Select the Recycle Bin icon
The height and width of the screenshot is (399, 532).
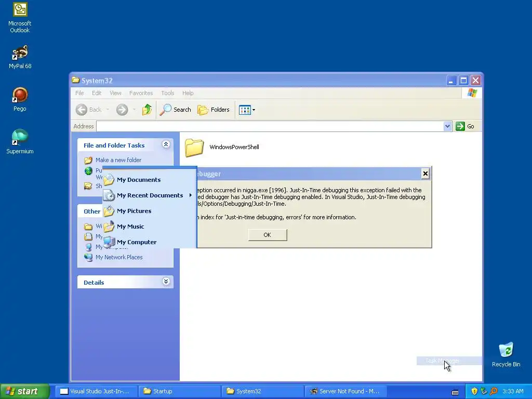coord(506,354)
